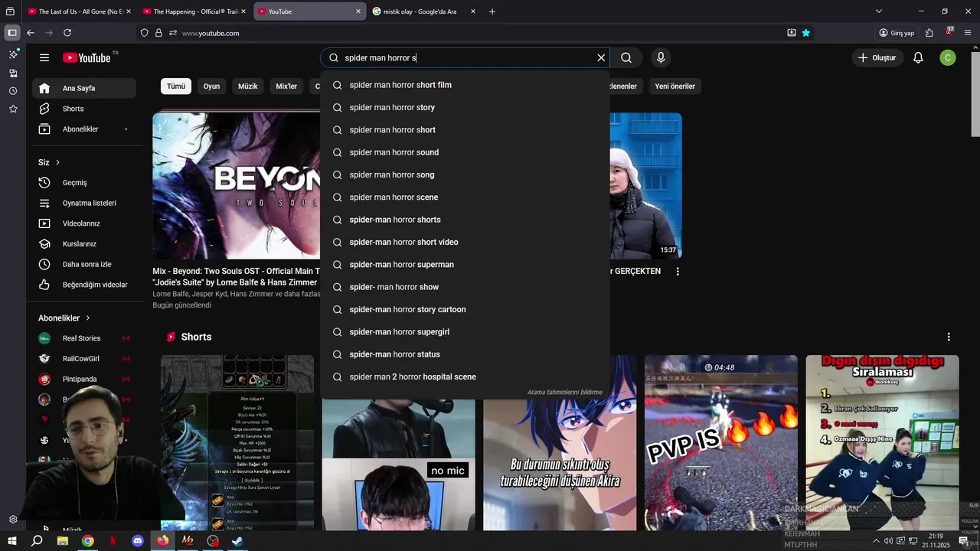This screenshot has width=980, height=551.
Task: Open Shorts shelf three-dot menu
Action: coord(949,337)
